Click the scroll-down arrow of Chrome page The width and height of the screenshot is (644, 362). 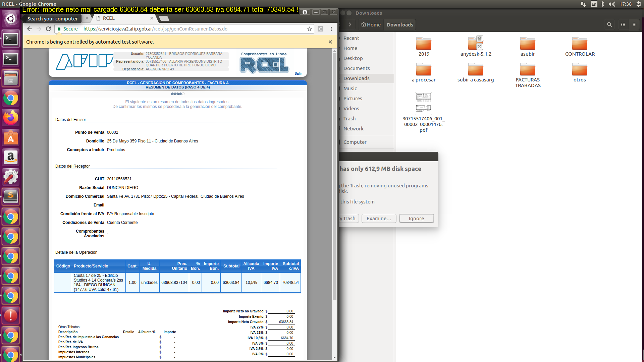click(x=334, y=358)
